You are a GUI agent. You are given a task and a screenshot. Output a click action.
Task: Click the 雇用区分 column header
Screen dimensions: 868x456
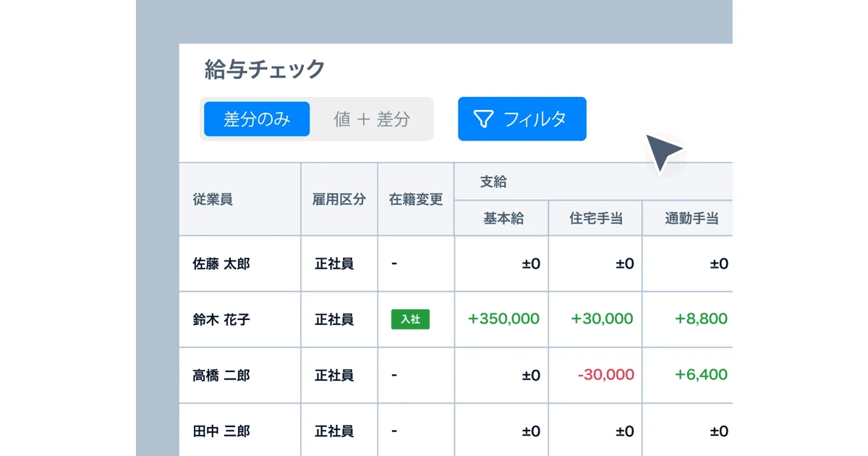[338, 200]
